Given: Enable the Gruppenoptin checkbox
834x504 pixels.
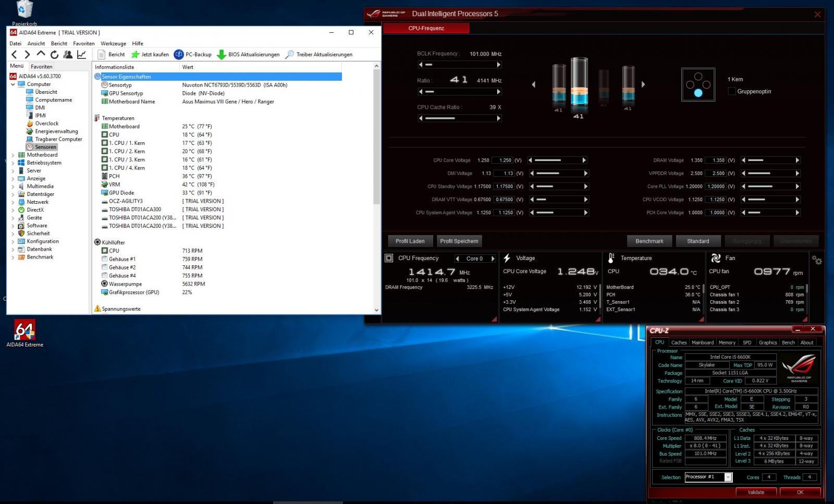Looking at the screenshot, I should click(x=732, y=91).
